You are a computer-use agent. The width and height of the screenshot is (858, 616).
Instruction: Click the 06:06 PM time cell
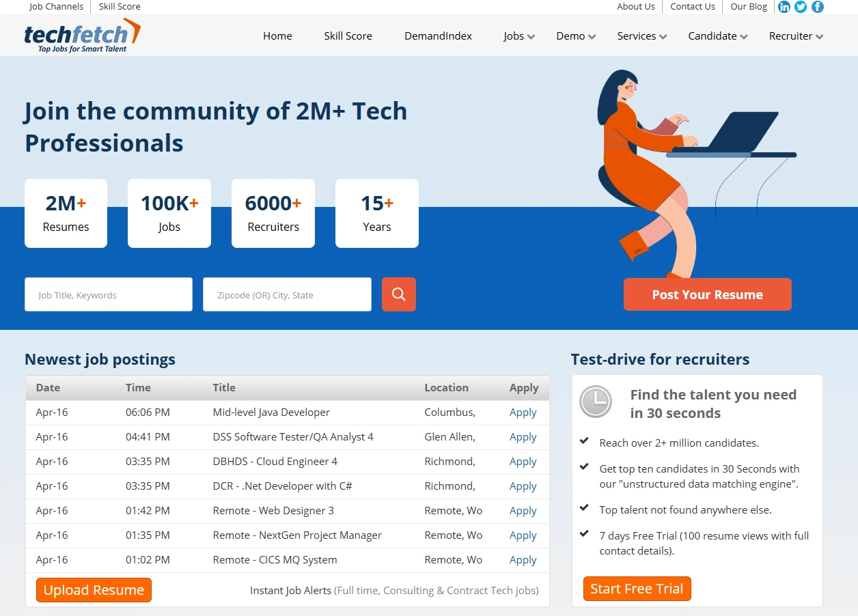[x=148, y=412]
